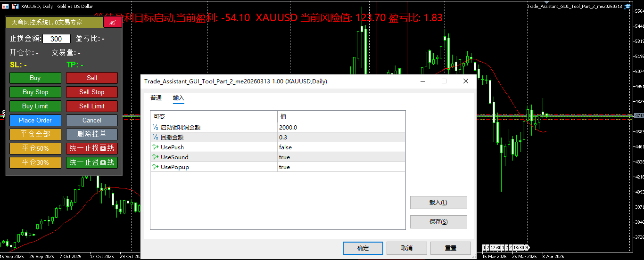Select the UsePopup parameter name

175,167
